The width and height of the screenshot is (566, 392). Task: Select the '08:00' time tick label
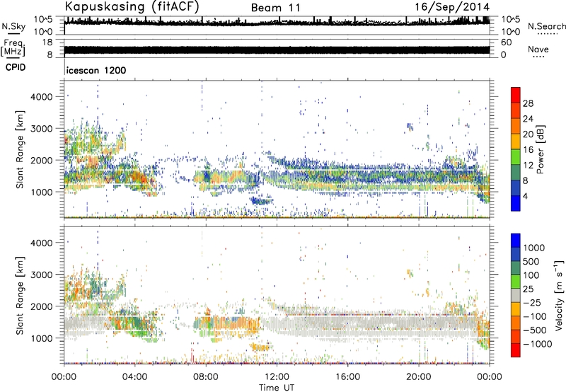206,377
